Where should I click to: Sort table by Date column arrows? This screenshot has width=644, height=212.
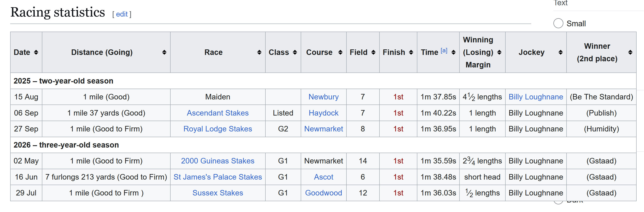36,52
